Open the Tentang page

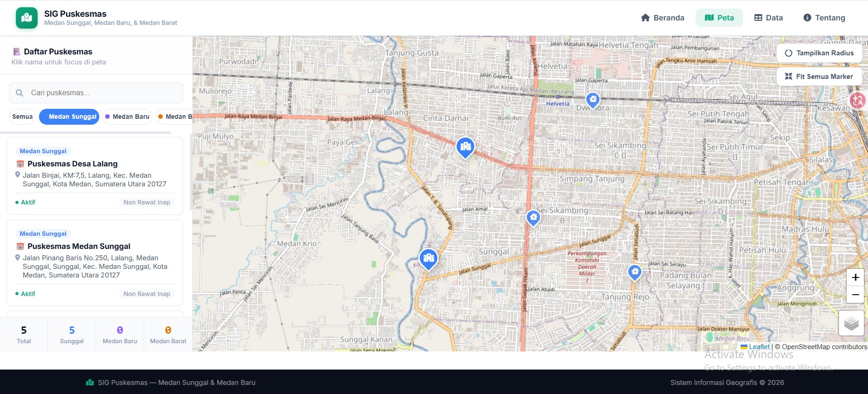[824, 18]
